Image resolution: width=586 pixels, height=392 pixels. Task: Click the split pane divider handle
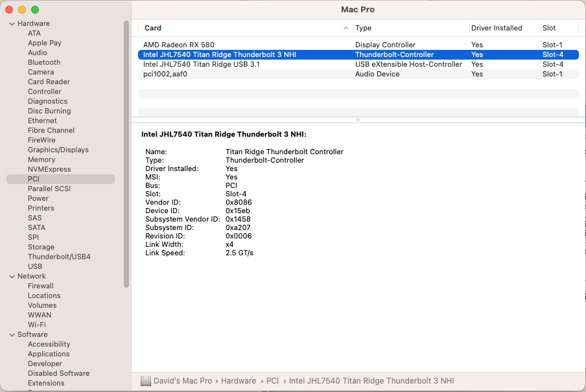tap(358, 120)
